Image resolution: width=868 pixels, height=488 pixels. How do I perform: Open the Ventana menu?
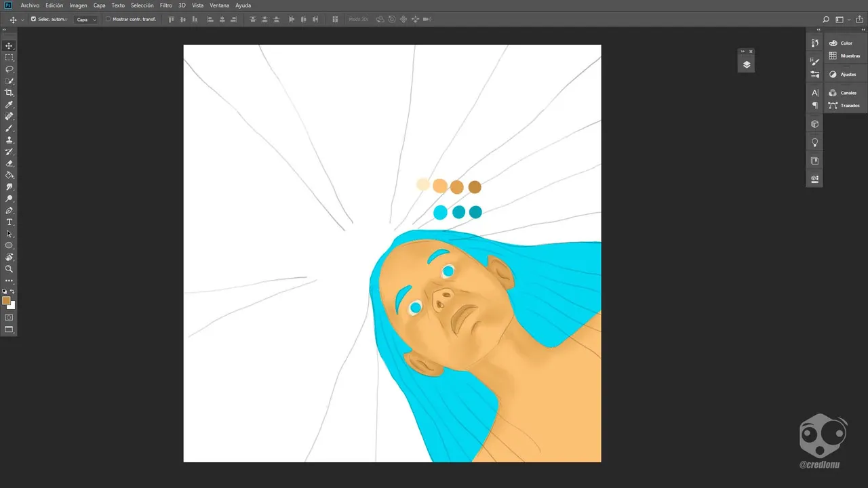(219, 5)
